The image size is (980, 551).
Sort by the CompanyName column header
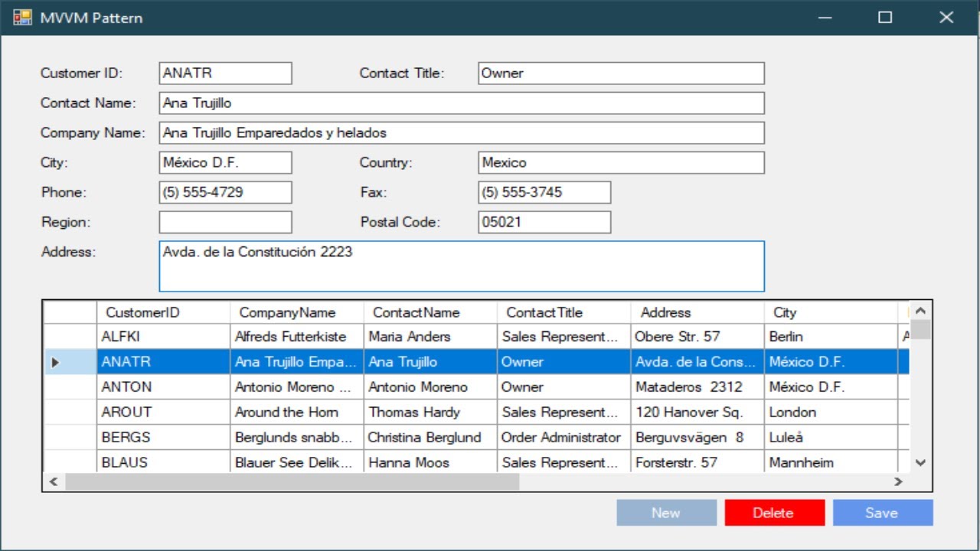(x=296, y=312)
